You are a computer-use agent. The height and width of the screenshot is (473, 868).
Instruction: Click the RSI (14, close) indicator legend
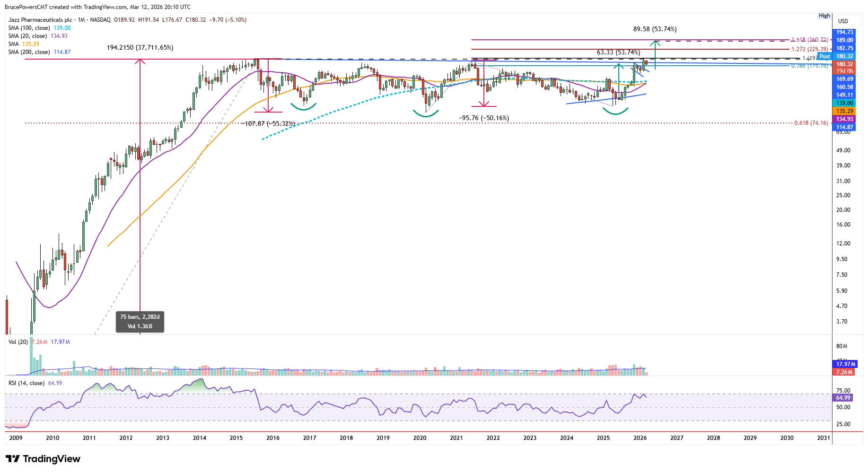point(35,383)
